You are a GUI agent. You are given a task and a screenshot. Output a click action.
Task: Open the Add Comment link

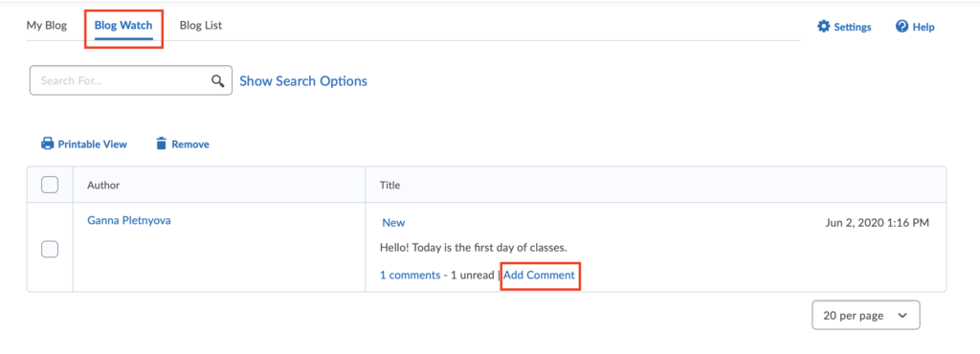tap(540, 275)
